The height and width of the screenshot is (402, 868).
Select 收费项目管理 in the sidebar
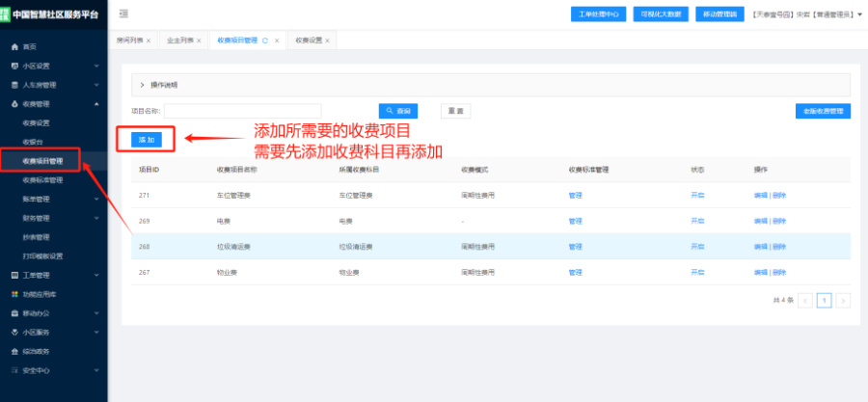42,161
